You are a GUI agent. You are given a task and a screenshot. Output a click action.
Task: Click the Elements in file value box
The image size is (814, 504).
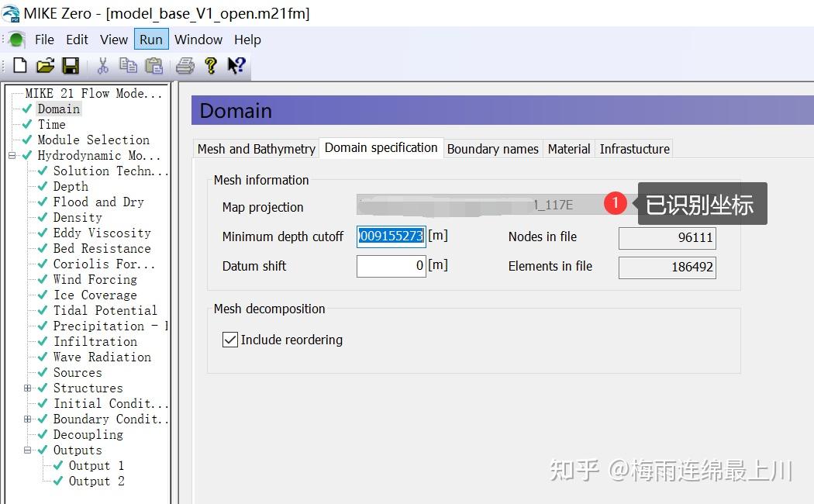[667, 268]
